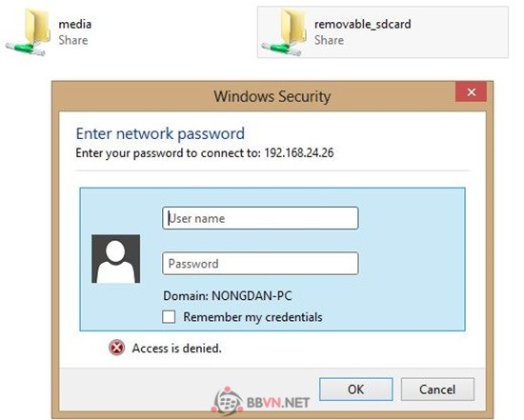Click the red Access is denied error icon
The width and height of the screenshot is (524, 420).
coord(116,348)
